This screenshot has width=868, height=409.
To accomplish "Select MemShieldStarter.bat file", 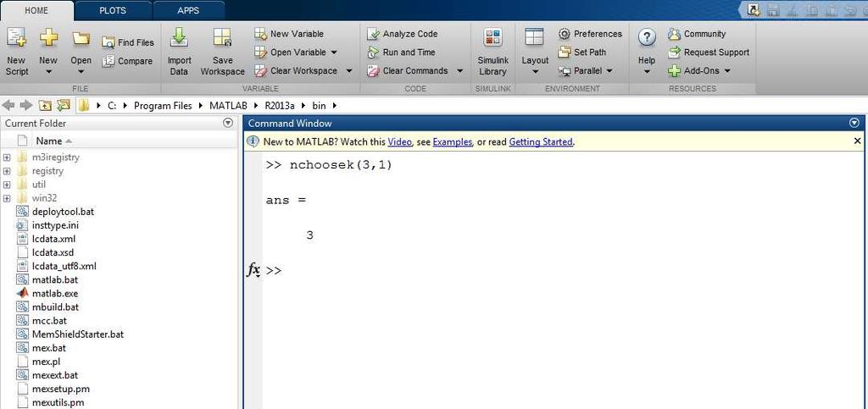I will [78, 334].
